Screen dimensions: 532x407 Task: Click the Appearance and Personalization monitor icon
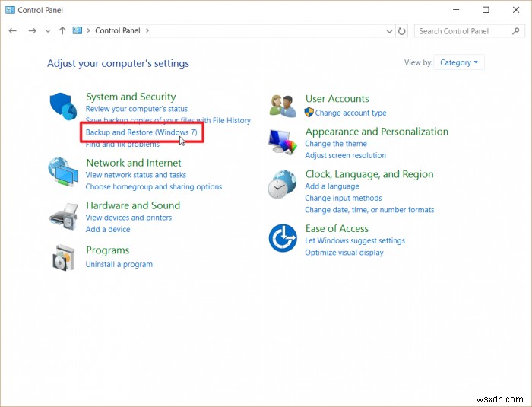pos(283,142)
